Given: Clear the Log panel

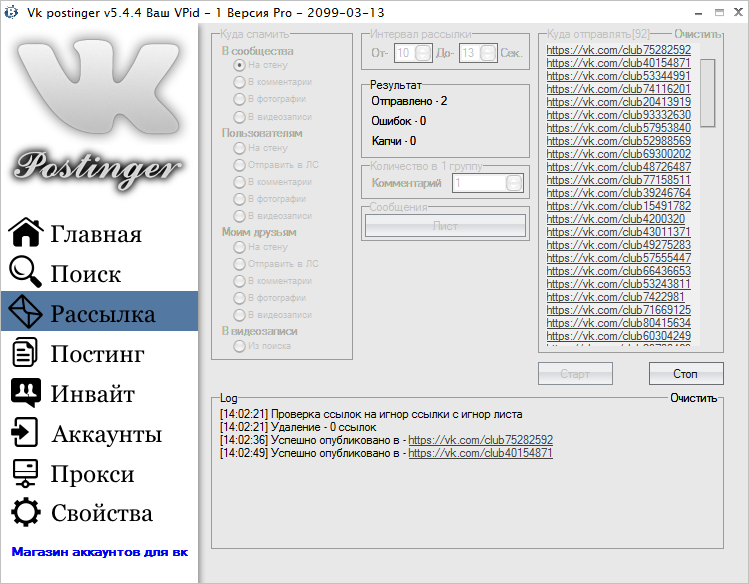Looking at the screenshot, I should [694, 398].
